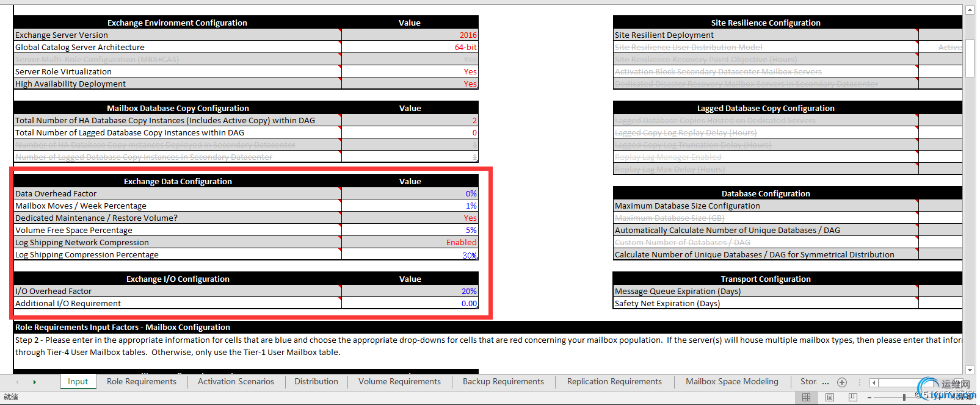Click Log Shipping Network Compression label
This screenshot has width=980, height=405.
tap(82, 243)
